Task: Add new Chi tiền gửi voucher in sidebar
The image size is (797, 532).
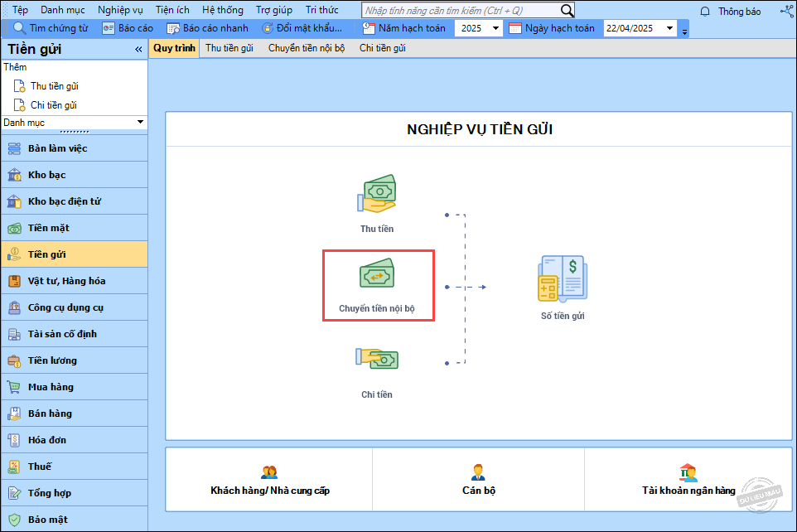Action: click(46, 105)
